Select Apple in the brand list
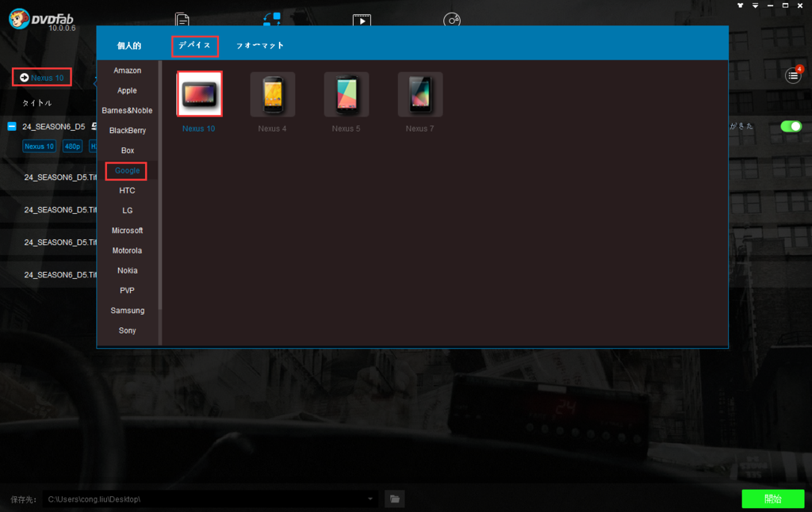Viewport: 812px width, 512px height. [x=128, y=90]
